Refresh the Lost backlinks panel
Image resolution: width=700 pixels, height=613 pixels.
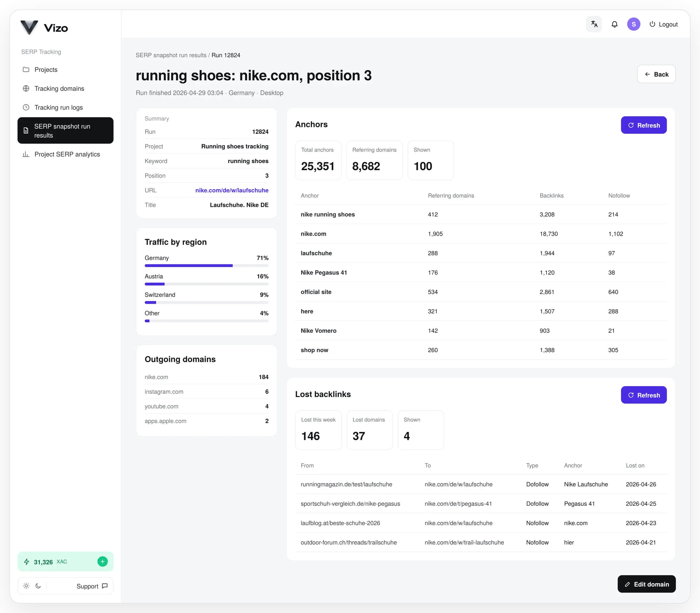643,395
